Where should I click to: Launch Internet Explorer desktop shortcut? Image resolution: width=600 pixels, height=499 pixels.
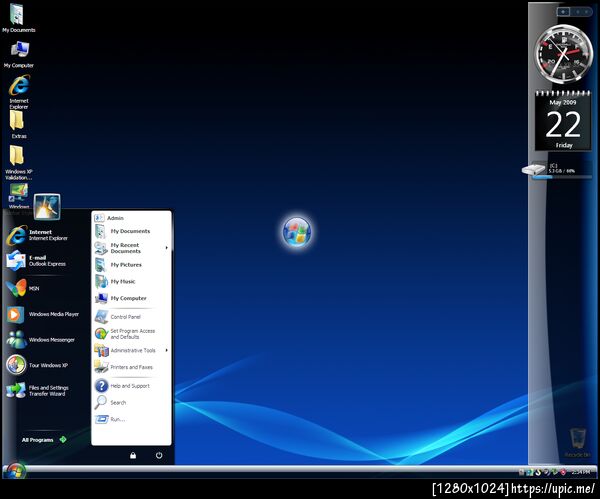click(18, 92)
